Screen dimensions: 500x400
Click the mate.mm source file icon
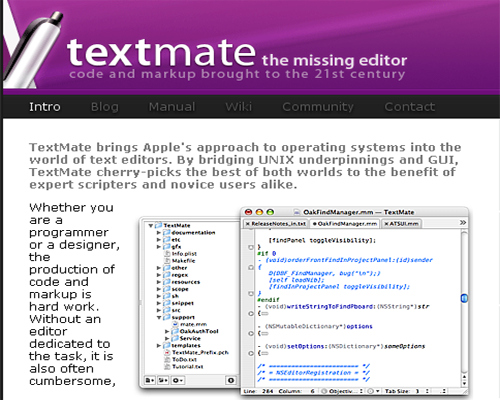click(x=176, y=324)
